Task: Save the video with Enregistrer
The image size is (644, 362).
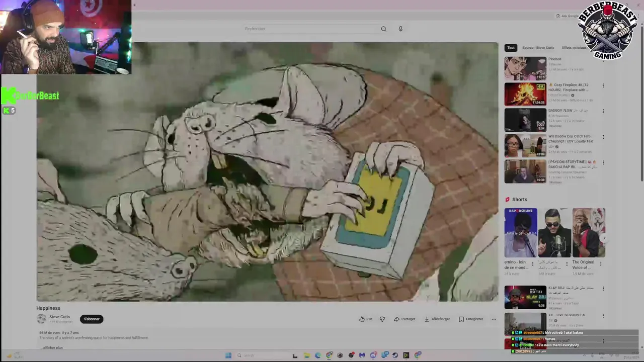Action: [471, 319]
